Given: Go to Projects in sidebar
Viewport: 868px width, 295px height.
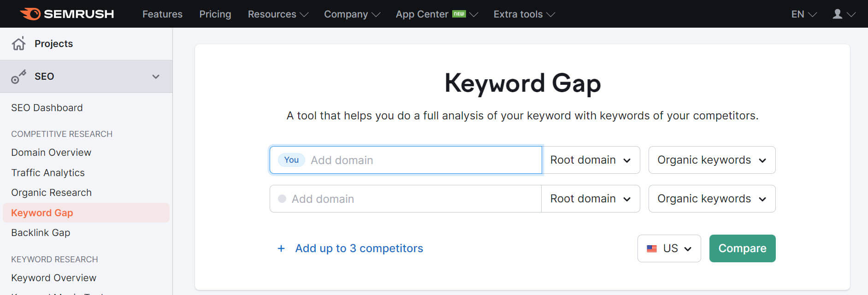Looking at the screenshot, I should 53,44.
